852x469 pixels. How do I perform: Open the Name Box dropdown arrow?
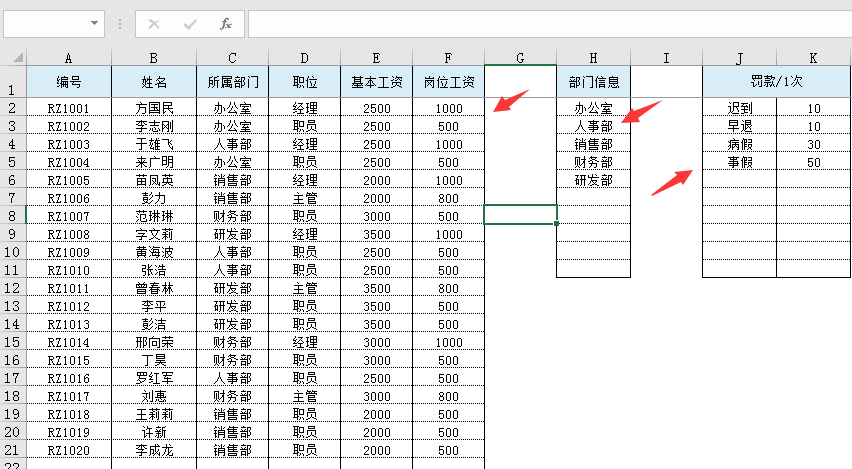pyautogui.click(x=95, y=23)
